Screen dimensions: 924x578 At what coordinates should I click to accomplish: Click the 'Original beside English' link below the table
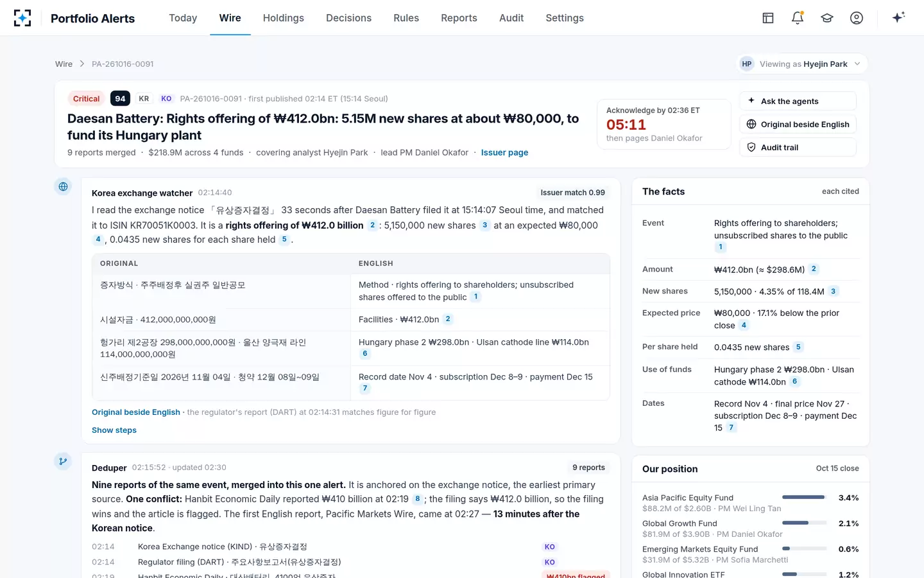136,412
